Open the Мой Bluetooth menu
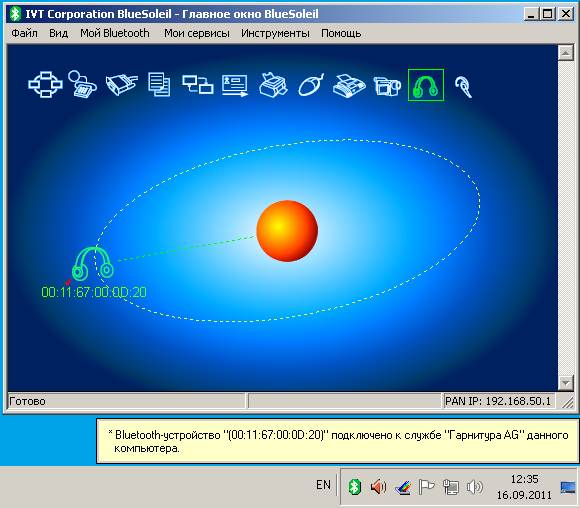The width and height of the screenshot is (580, 508). coord(115,33)
